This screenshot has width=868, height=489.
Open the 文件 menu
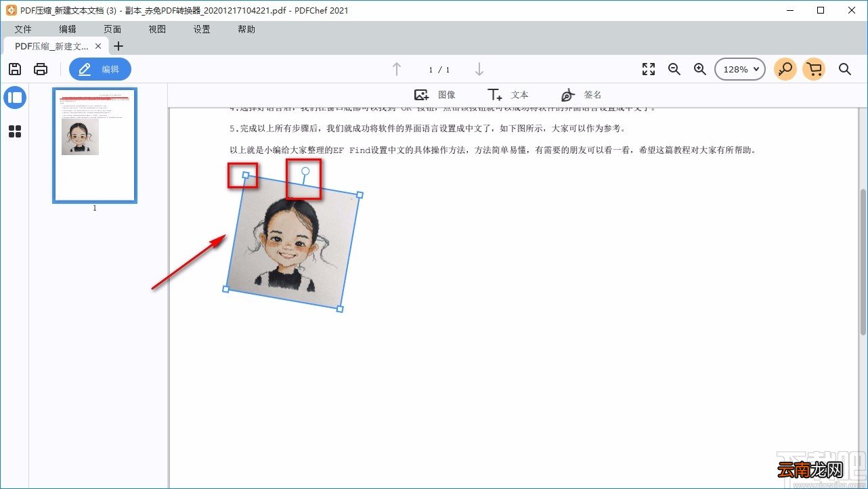pyautogui.click(x=23, y=29)
